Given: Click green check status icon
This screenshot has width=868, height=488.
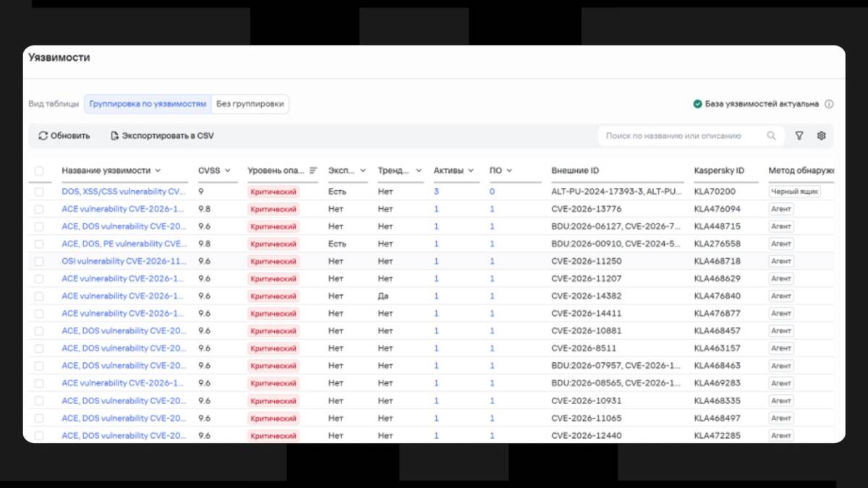Looking at the screenshot, I should click(698, 104).
